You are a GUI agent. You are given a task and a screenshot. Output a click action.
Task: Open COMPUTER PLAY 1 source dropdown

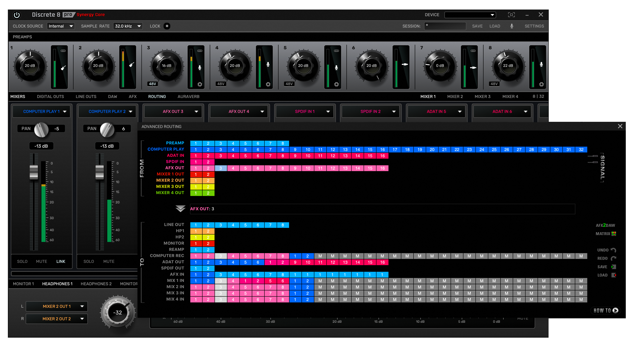click(x=41, y=111)
